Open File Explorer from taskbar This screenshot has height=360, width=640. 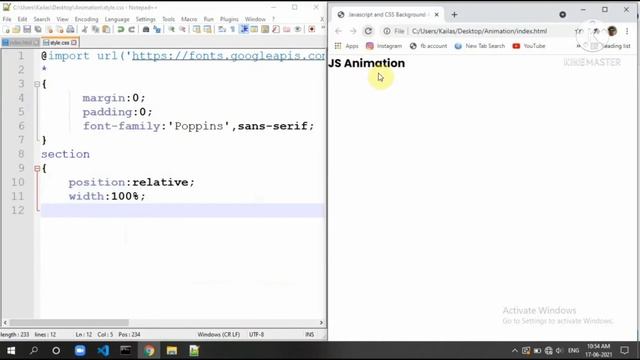(x=172, y=351)
